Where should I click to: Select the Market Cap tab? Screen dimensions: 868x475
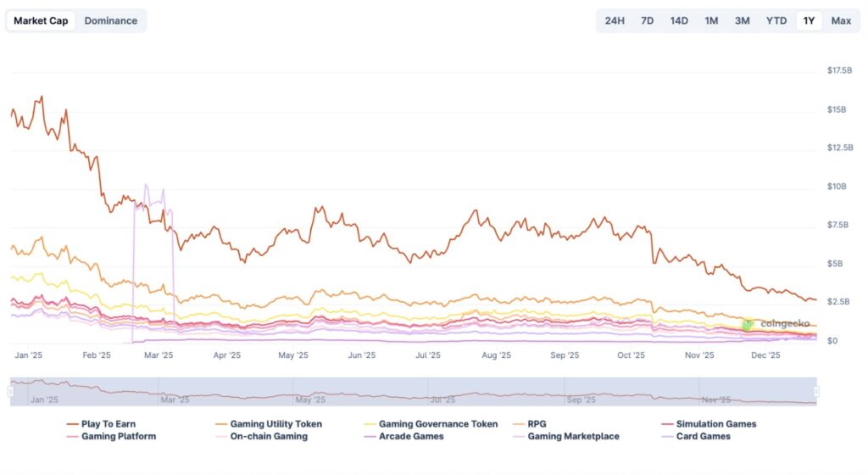tap(41, 20)
